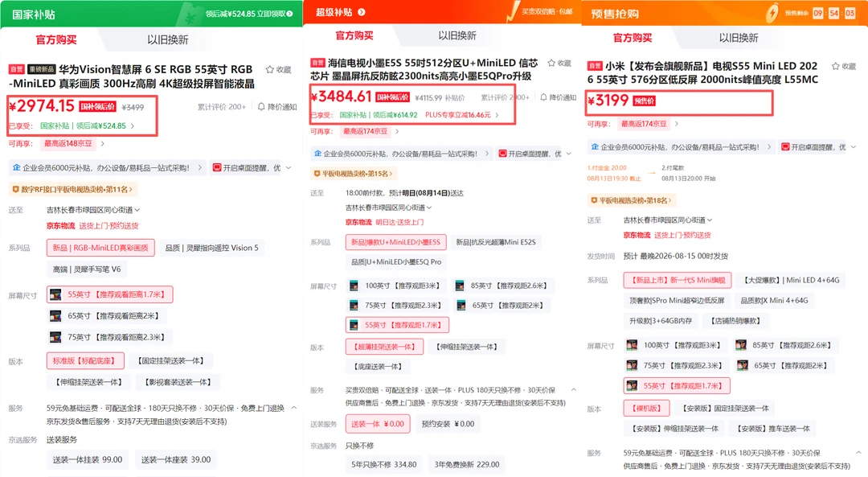The width and height of the screenshot is (868, 477).
Task: Select 官方购买 tab in Huawei panel
Action: [x=56, y=40]
